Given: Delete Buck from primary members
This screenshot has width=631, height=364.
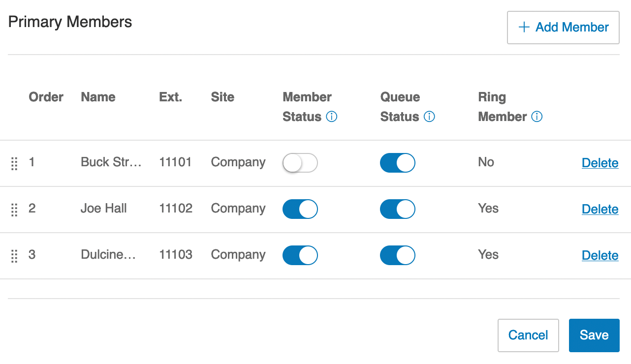Looking at the screenshot, I should [600, 163].
